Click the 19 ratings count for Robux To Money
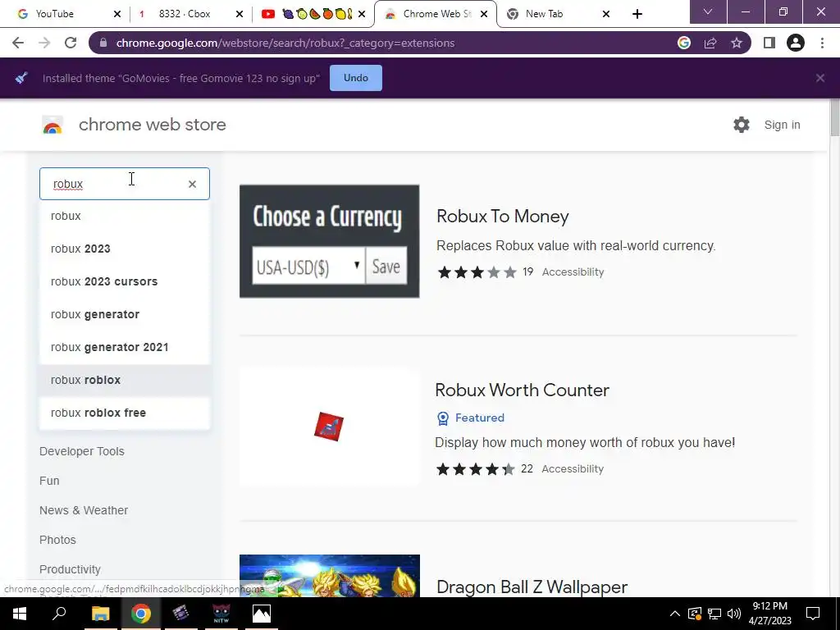The image size is (840, 630). (x=527, y=272)
